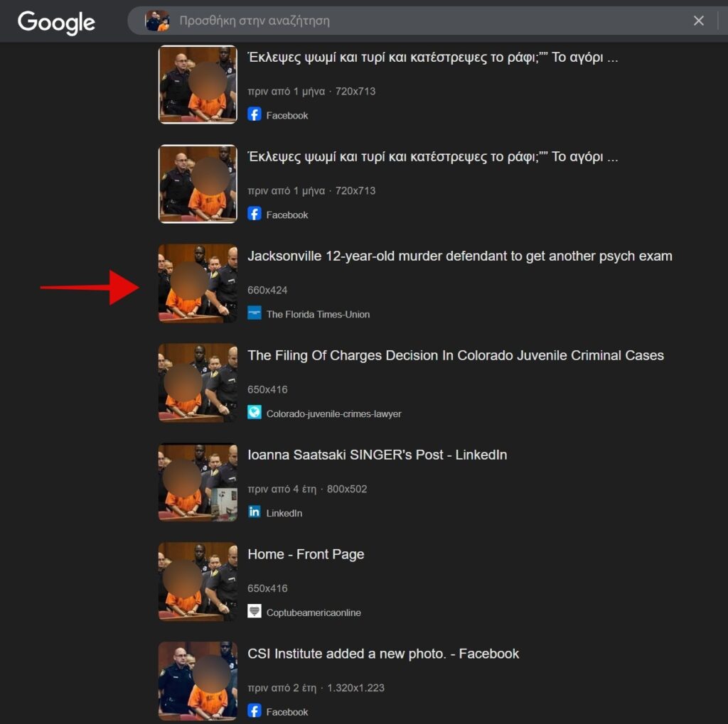Click the thumbnail next to Home - Front Page
This screenshot has height=724, width=728.
[198, 581]
